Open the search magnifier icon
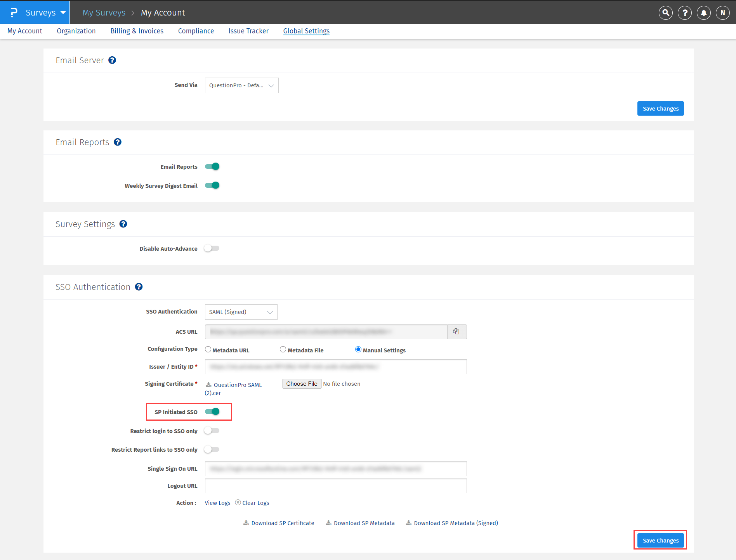 pos(666,13)
